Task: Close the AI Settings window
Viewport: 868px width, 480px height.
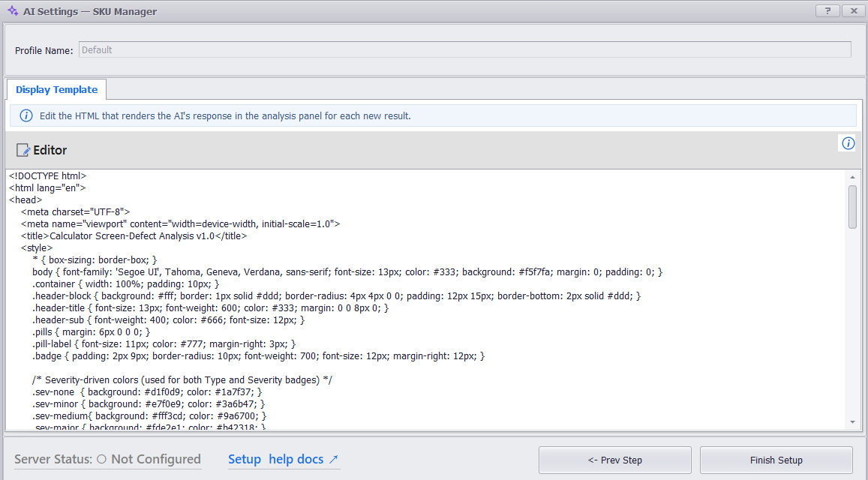Action: point(854,11)
